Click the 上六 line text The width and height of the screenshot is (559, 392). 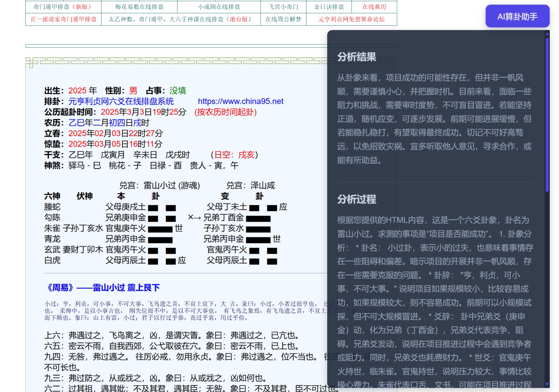click(x=173, y=335)
